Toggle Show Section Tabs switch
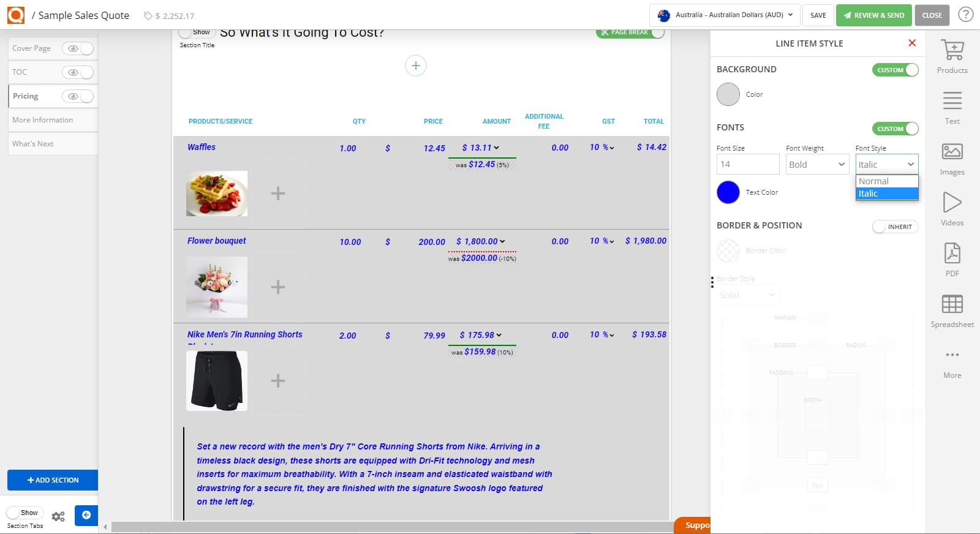Screen dimensions: 980x534 pos(24,513)
